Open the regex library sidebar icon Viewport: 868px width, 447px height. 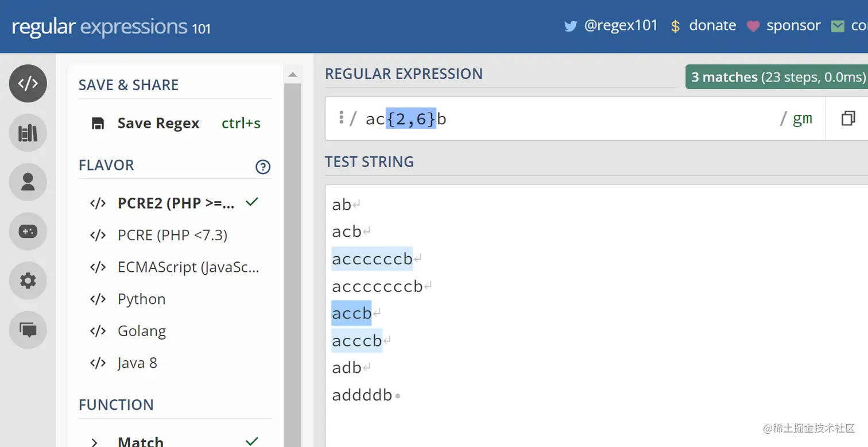point(28,133)
